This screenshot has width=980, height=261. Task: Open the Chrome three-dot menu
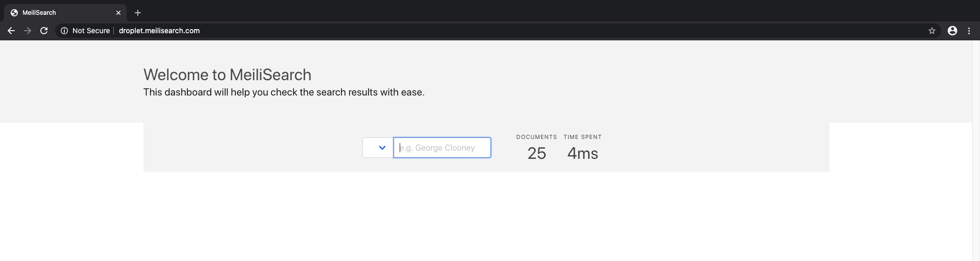(969, 31)
